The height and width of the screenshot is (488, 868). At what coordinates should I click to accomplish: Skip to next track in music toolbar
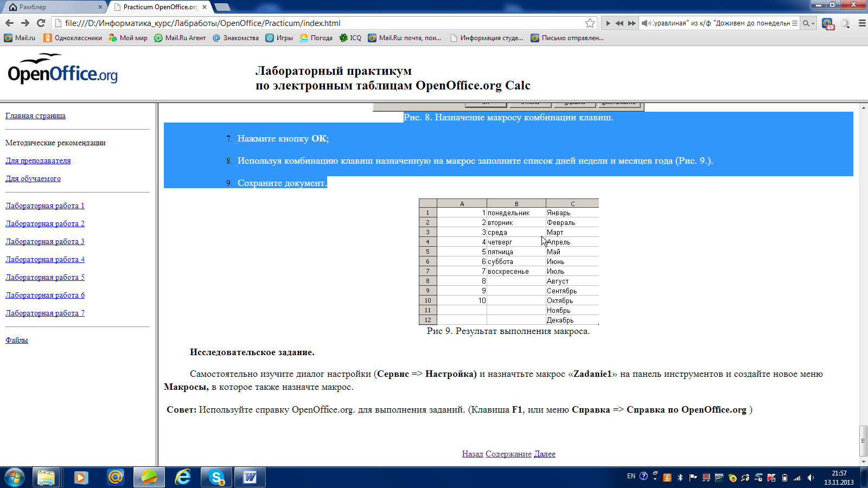pyautogui.click(x=631, y=23)
